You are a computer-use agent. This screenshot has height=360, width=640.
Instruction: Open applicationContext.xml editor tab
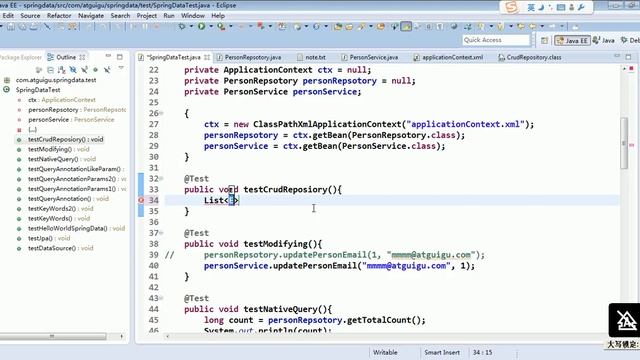(x=448, y=58)
